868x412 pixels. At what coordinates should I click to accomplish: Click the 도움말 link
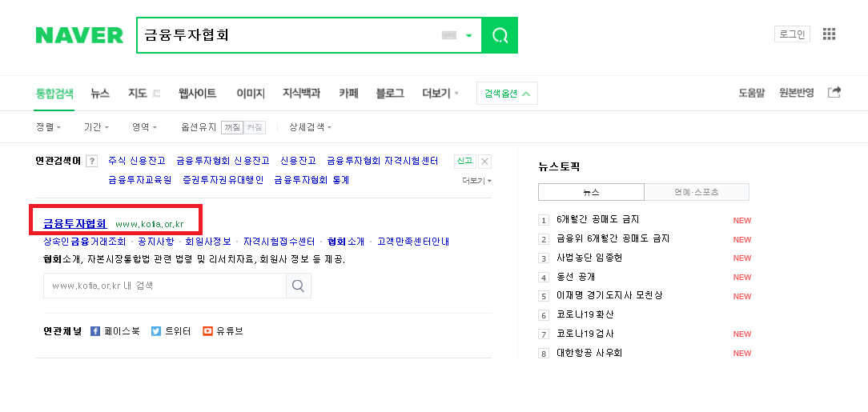click(752, 93)
